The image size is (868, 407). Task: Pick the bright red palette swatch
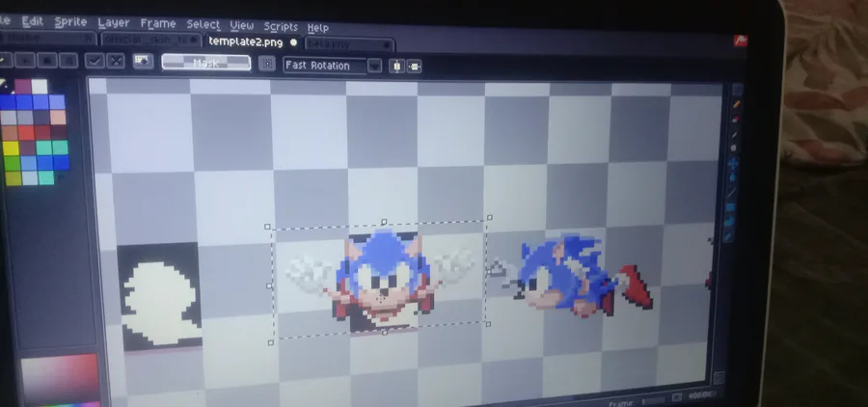[x=25, y=132]
